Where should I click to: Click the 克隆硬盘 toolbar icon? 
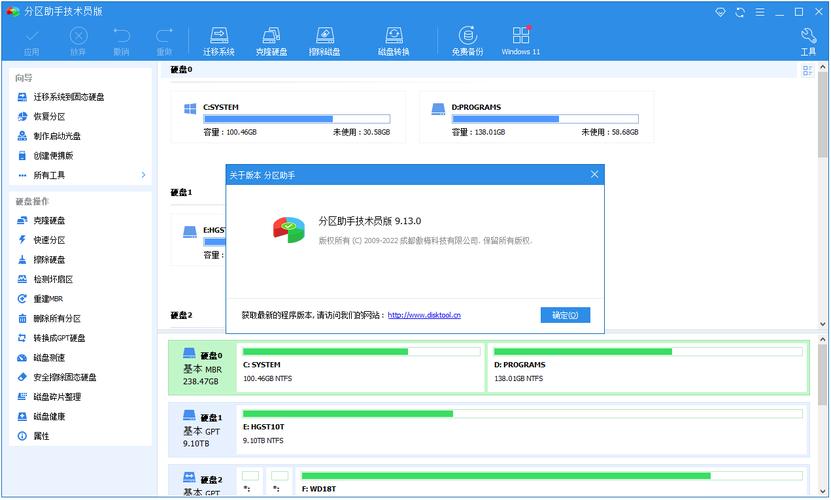click(x=271, y=40)
